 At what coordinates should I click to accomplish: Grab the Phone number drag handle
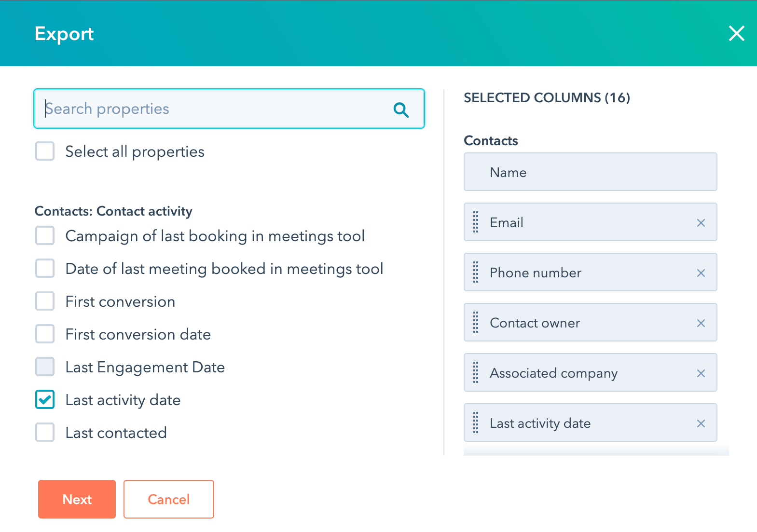(476, 273)
